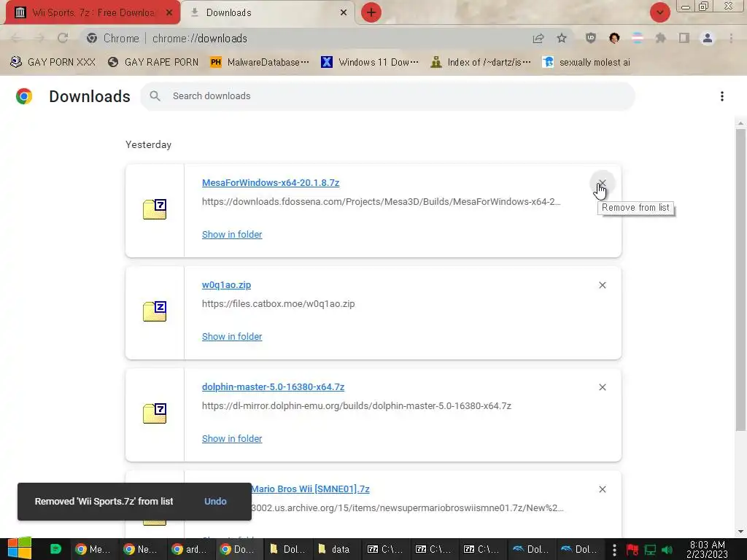The image size is (747, 560).
Task: Open the w0q1ao.zip file link
Action: (x=226, y=285)
